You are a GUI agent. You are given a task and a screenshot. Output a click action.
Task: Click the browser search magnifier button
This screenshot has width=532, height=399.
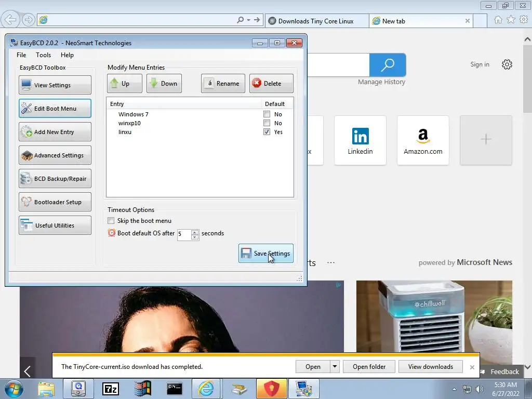pos(388,65)
